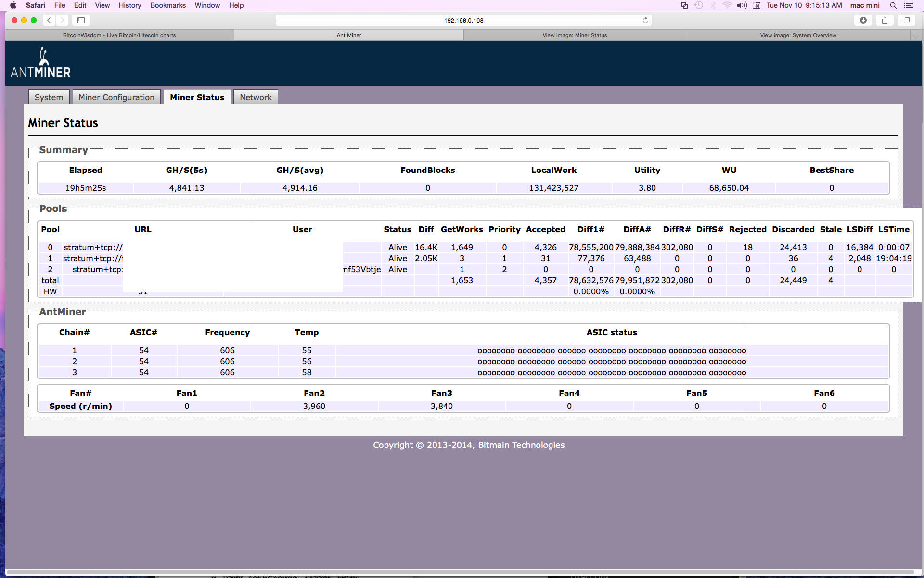Screen dimensions: 924x578
Task: Select the Miner Status tab
Action: (197, 97)
